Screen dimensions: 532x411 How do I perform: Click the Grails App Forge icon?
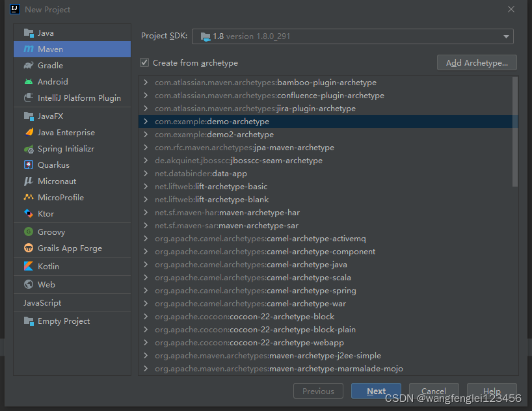click(x=29, y=248)
